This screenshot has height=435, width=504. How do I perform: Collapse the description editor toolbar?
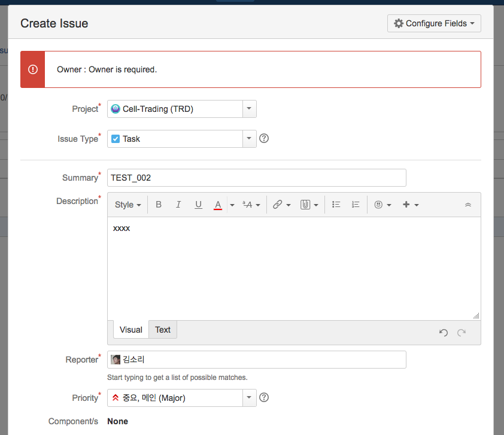tap(467, 205)
